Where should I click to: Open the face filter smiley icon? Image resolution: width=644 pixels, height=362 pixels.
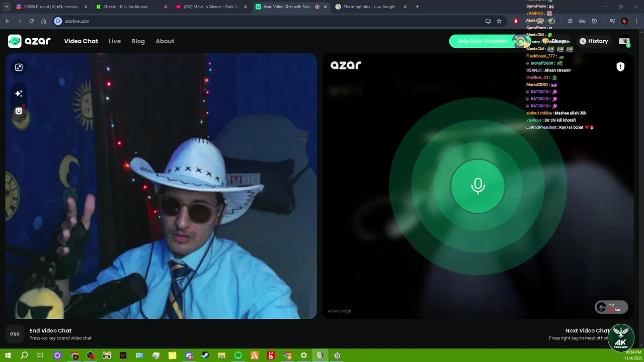[x=19, y=111]
